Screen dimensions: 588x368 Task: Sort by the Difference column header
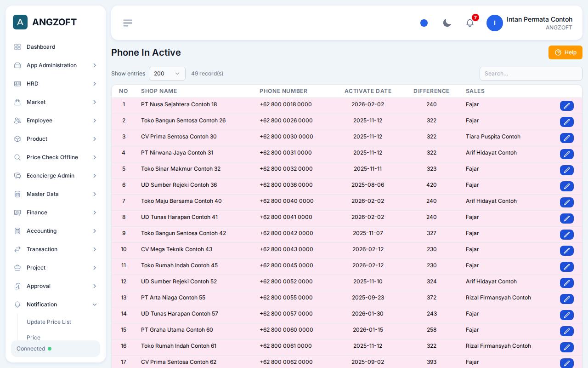431,91
